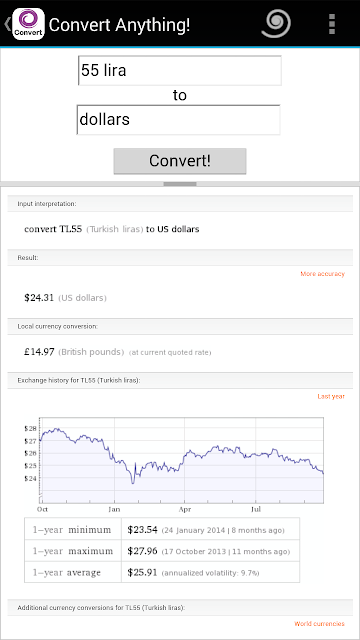This screenshot has width=360, height=640.
Task: Click the 'dollars' input field
Action: [x=178, y=120]
